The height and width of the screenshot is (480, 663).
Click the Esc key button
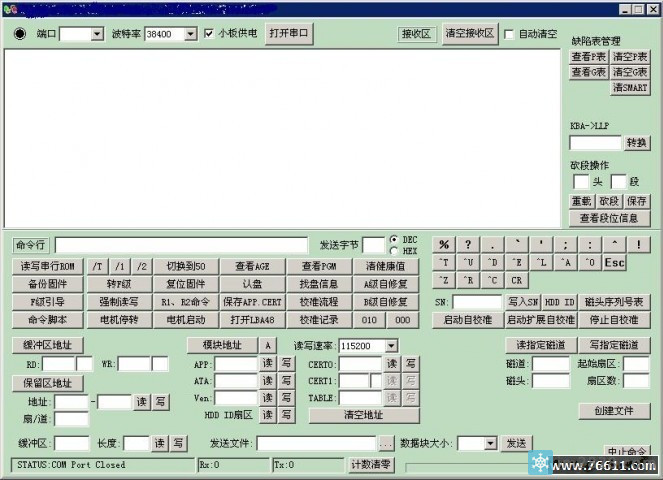pyautogui.click(x=614, y=263)
